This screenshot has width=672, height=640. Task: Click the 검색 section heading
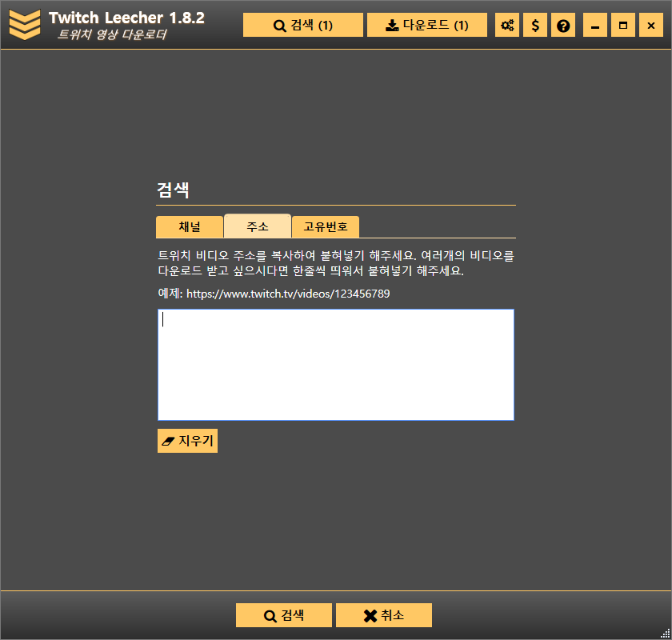(x=173, y=190)
